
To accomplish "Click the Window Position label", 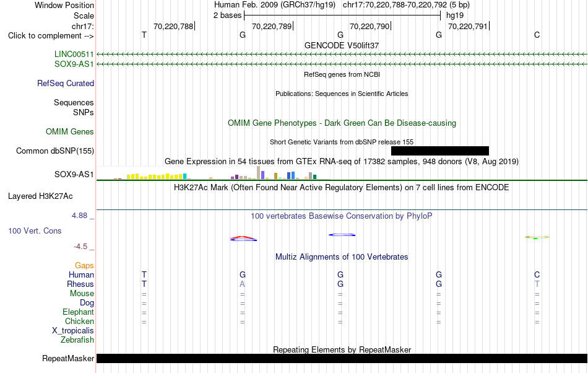I will 64,5.
